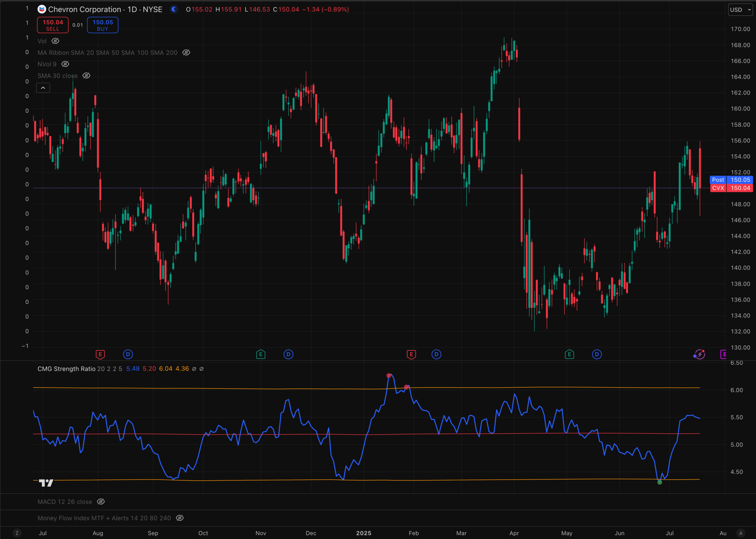Click the orange 6.04 value in CMG legend
The height and width of the screenshot is (539, 756).
166,369
